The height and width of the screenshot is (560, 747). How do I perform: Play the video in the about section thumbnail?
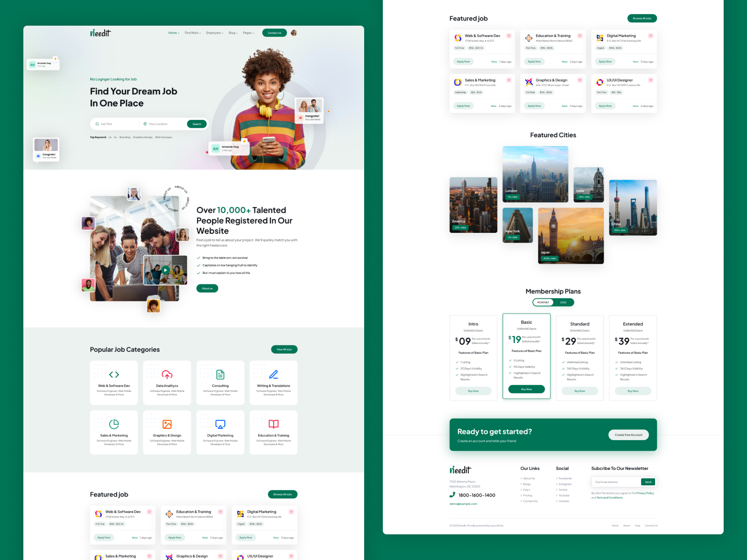tap(165, 270)
